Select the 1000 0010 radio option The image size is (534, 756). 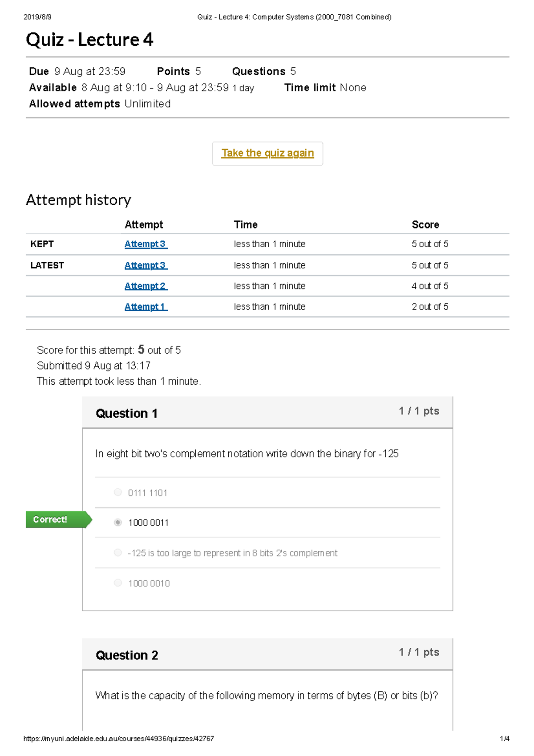click(118, 583)
